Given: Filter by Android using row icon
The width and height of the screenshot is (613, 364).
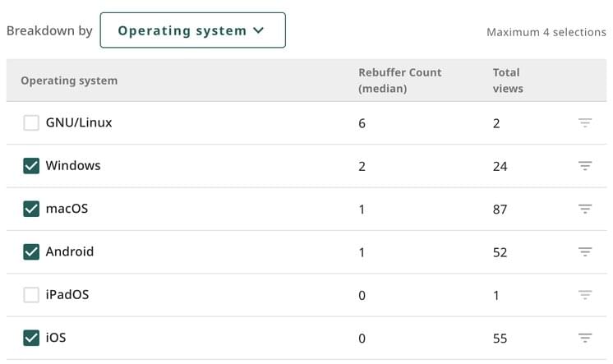Looking at the screenshot, I should [x=584, y=252].
